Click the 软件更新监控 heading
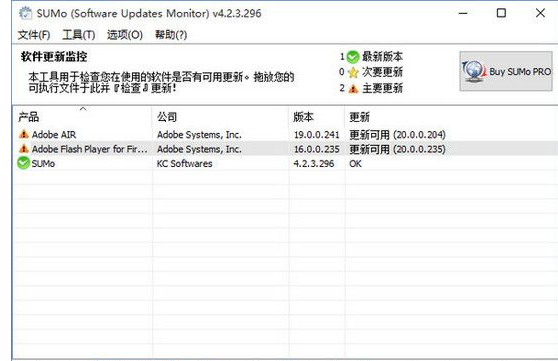 coord(54,57)
